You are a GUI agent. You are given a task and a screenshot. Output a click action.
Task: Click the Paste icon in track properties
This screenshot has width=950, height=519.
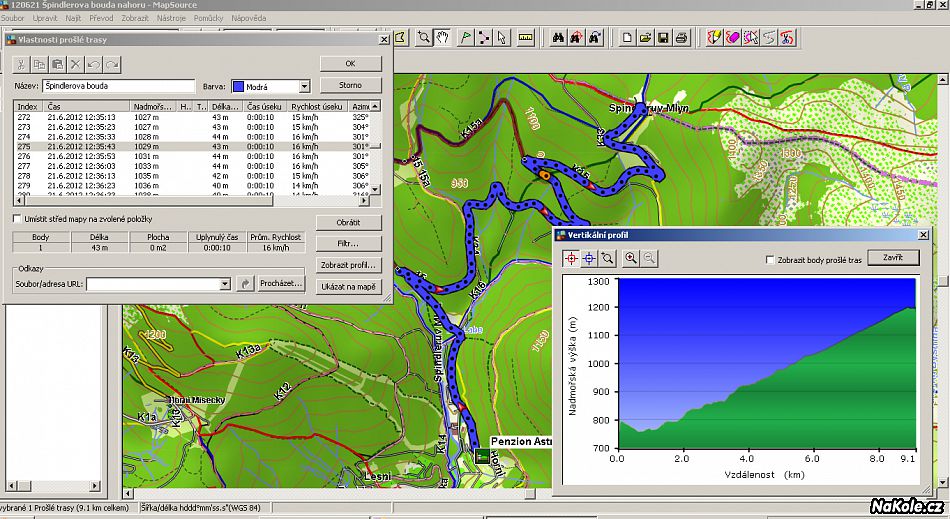point(58,64)
